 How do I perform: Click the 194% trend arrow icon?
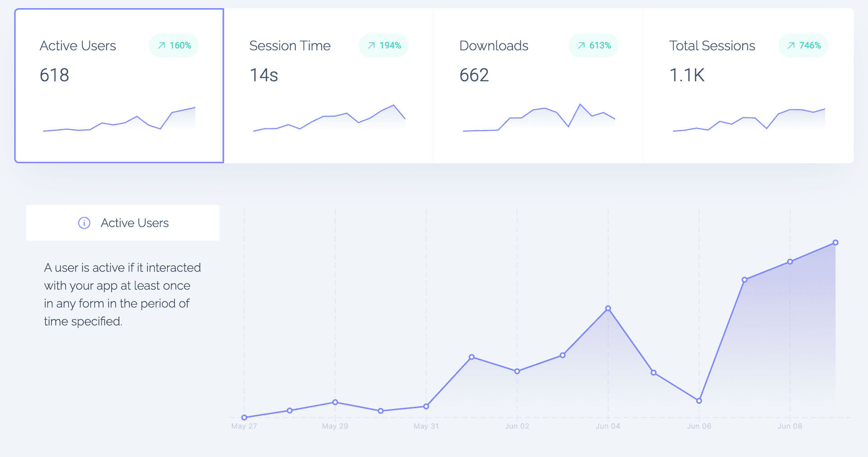coord(371,46)
